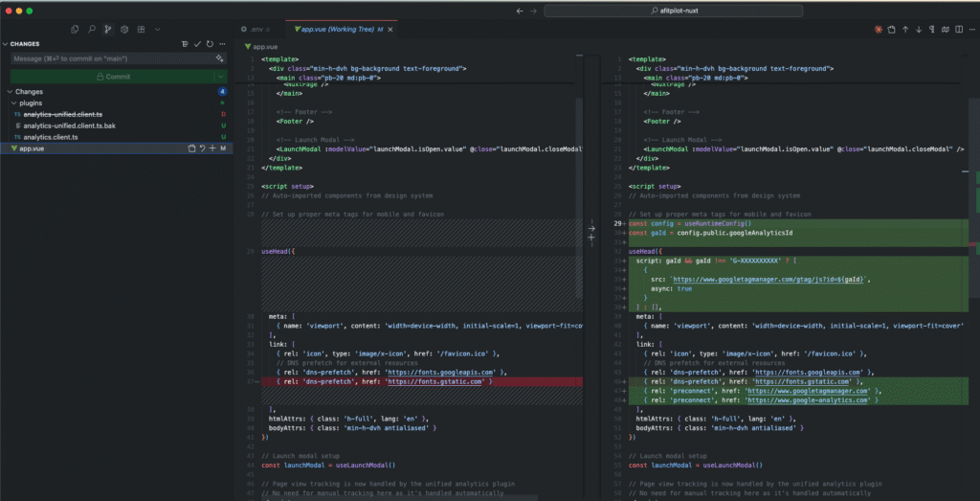Toggle view as tree or list
This screenshot has width=980, height=501.
tap(185, 44)
